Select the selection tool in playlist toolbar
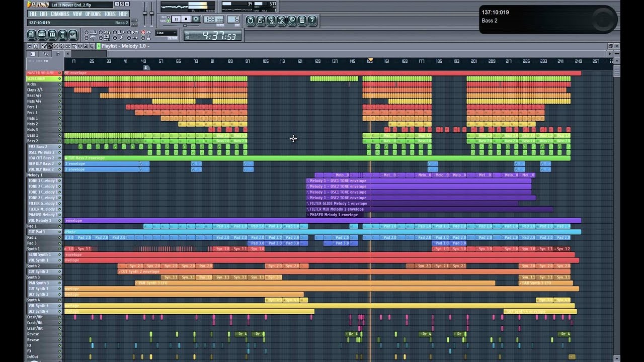 [x=80, y=46]
